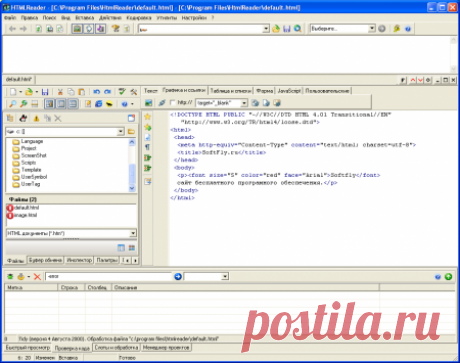460x363 pixels.
Task: Toggle the second pressed layout button in editor toolbar
Action: 61,104
